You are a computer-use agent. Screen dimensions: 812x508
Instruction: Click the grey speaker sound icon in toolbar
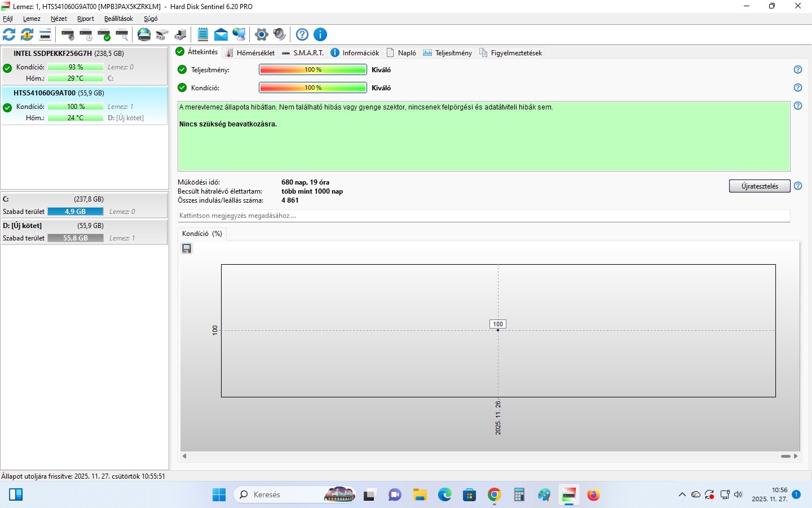[x=280, y=34]
